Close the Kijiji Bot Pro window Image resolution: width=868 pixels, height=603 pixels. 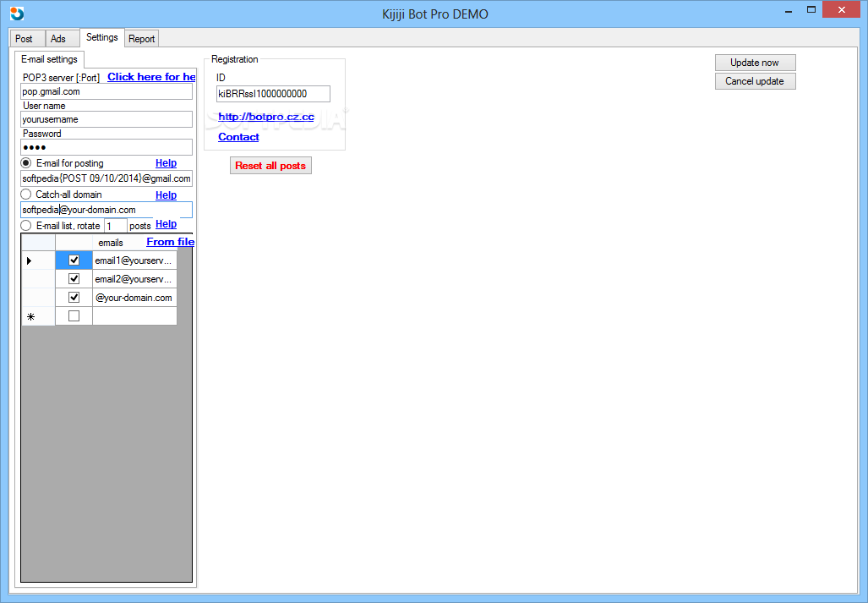tap(842, 10)
